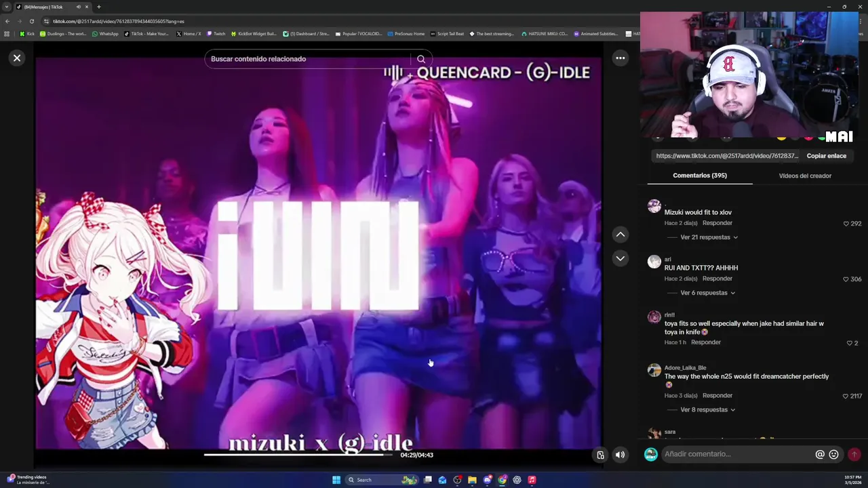Click the video URL link text
The image size is (868, 488).
pos(727,156)
